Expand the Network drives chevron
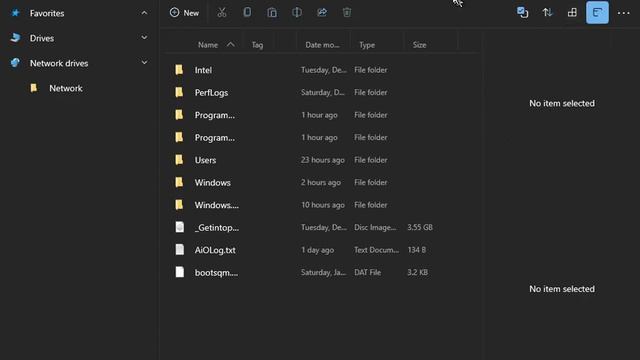640x360 pixels. (x=144, y=62)
